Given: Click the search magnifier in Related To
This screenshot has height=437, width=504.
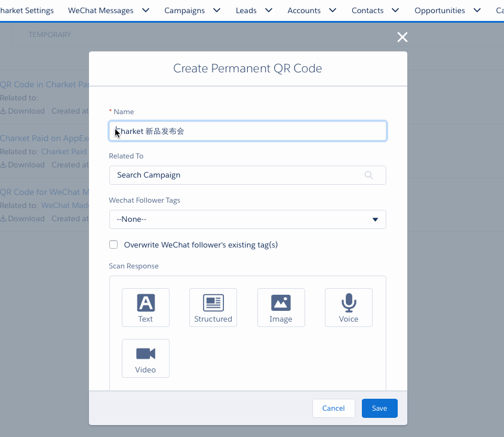Looking at the screenshot, I should [369, 175].
